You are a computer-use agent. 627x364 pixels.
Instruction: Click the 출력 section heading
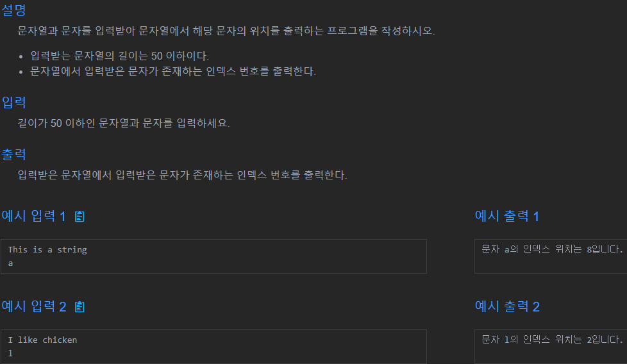tap(13, 154)
